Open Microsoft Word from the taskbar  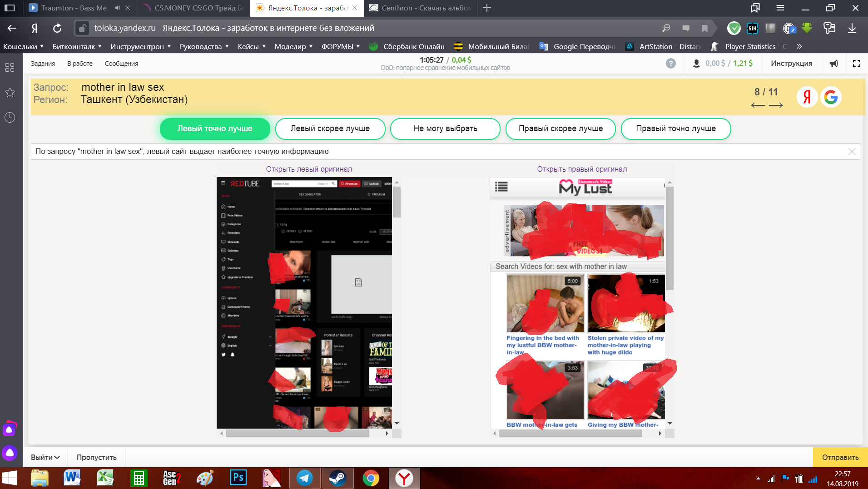pyautogui.click(x=72, y=478)
